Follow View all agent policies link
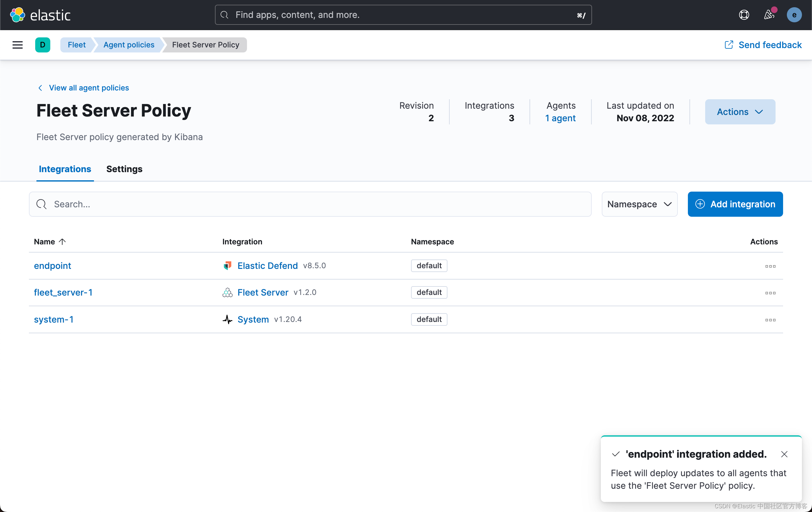Viewport: 812px width, 512px height. (x=89, y=88)
